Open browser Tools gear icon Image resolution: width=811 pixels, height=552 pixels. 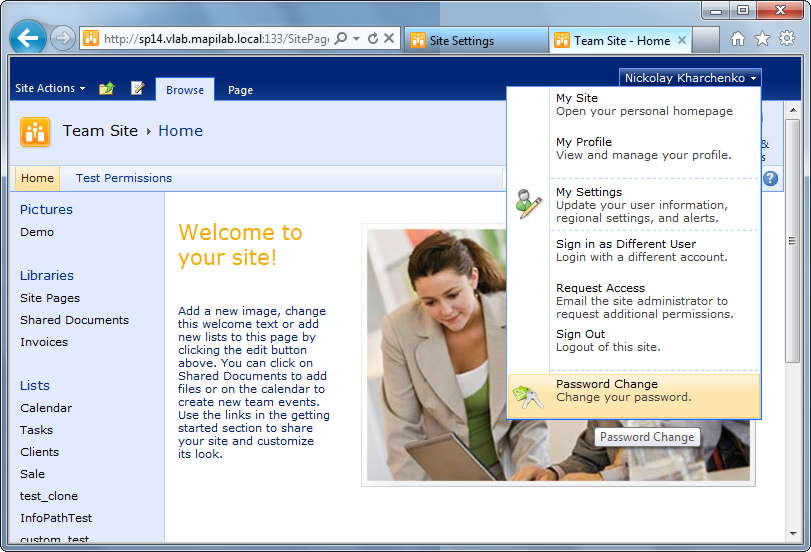coord(787,39)
